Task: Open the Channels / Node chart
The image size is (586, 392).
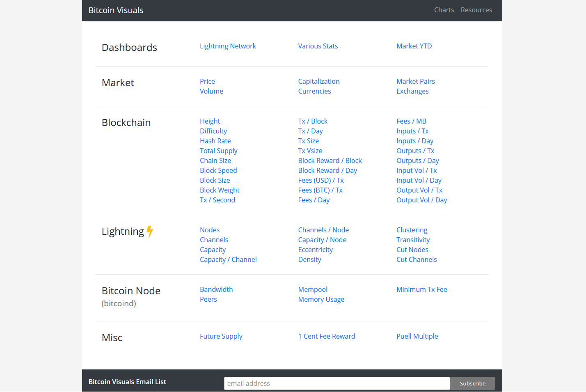Action: (323, 230)
